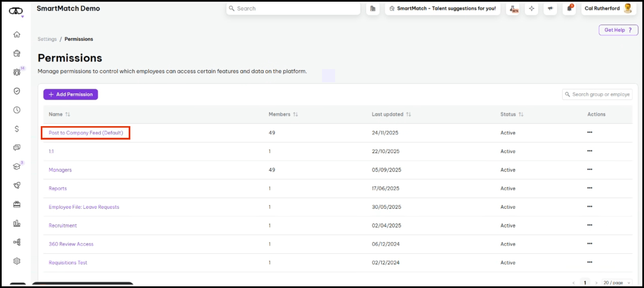Open the 20 / page size dropdown
Image resolution: width=644 pixels, height=288 pixels.
click(617, 283)
